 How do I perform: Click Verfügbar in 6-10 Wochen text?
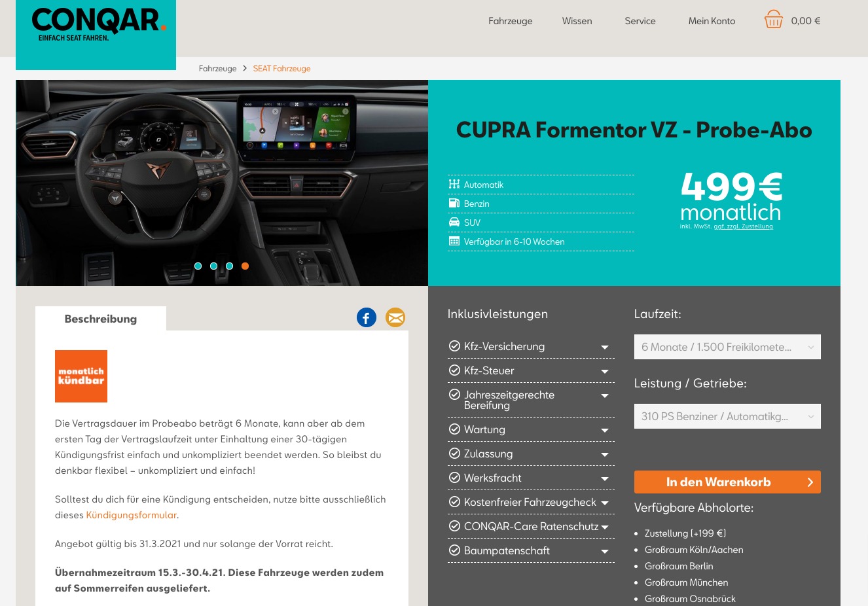pos(515,241)
